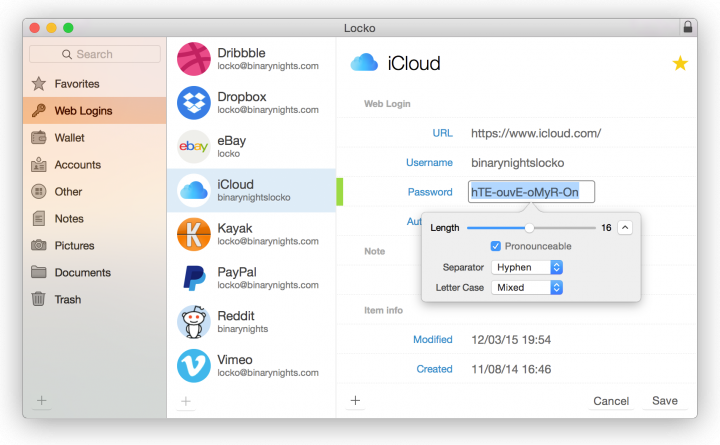Open the Trash category
This screenshot has height=445, width=720.
pos(67,299)
